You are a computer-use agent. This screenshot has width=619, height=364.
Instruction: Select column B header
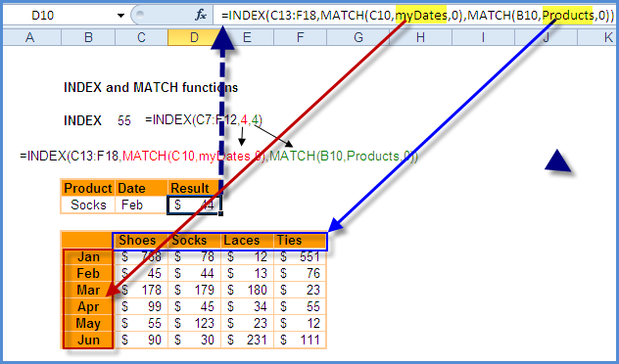coord(88,37)
